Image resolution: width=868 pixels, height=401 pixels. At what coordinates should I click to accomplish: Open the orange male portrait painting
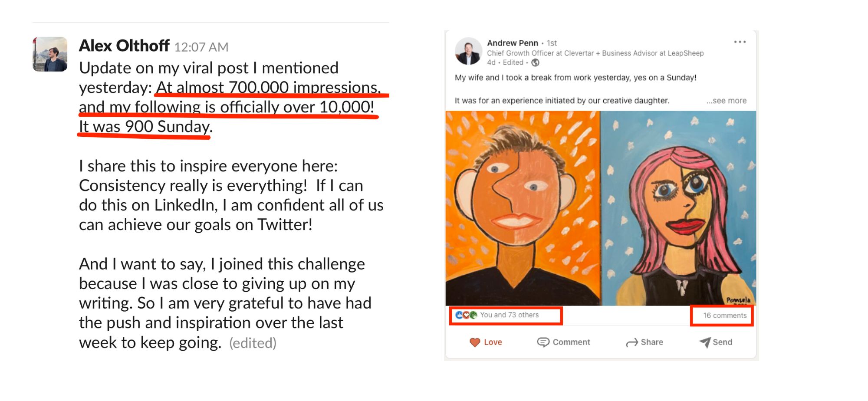[x=523, y=208]
